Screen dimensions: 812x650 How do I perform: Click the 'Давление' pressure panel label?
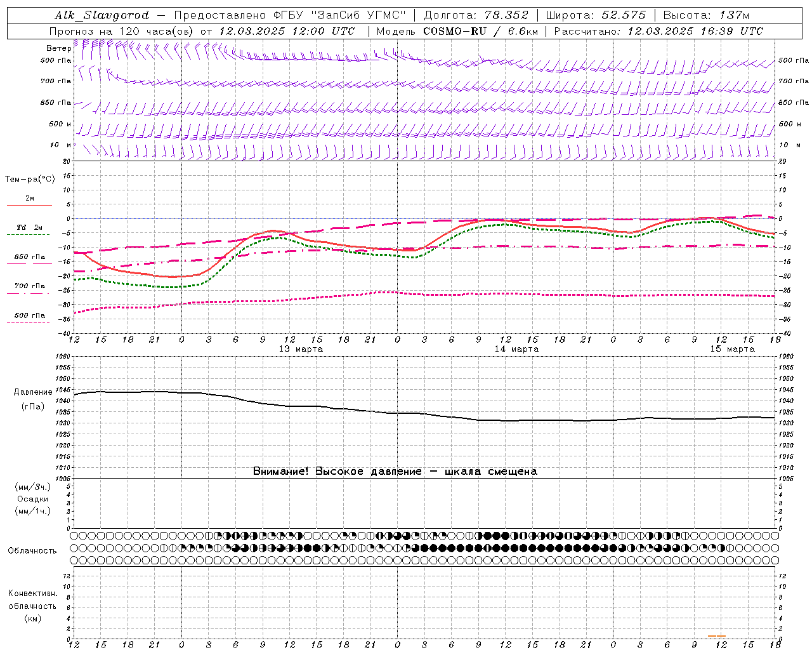(33, 392)
